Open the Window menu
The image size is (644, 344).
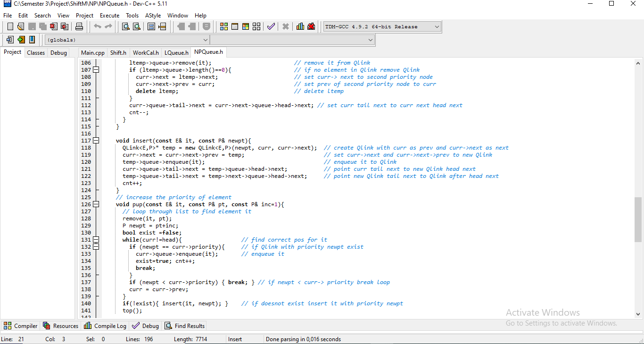point(178,16)
